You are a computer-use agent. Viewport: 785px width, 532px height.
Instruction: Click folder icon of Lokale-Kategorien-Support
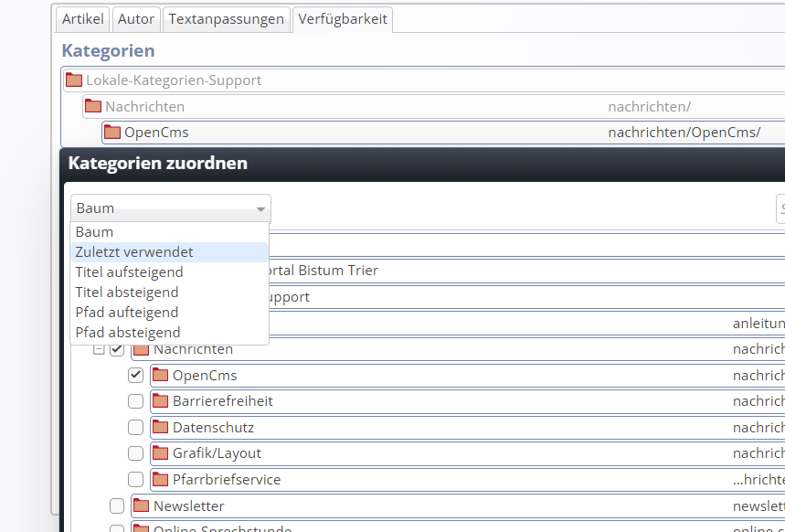click(74, 80)
